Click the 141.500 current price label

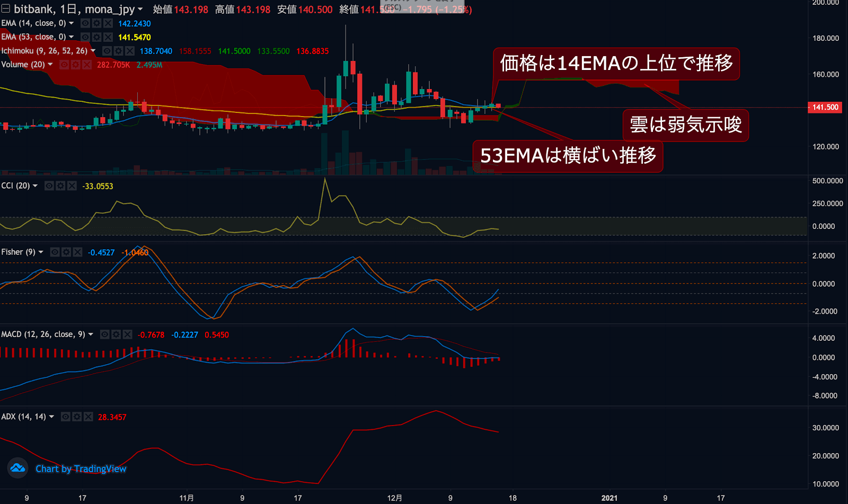coord(825,108)
